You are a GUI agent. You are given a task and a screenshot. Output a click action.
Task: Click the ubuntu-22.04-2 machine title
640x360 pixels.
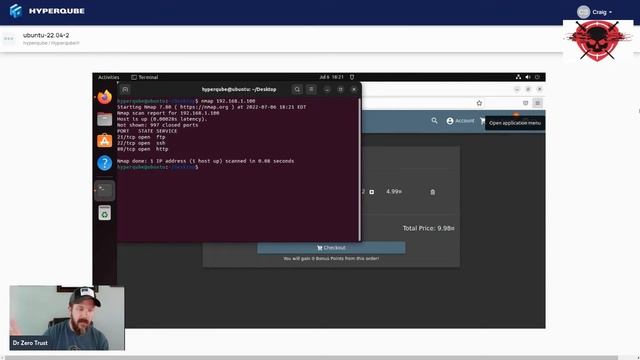pos(46,35)
